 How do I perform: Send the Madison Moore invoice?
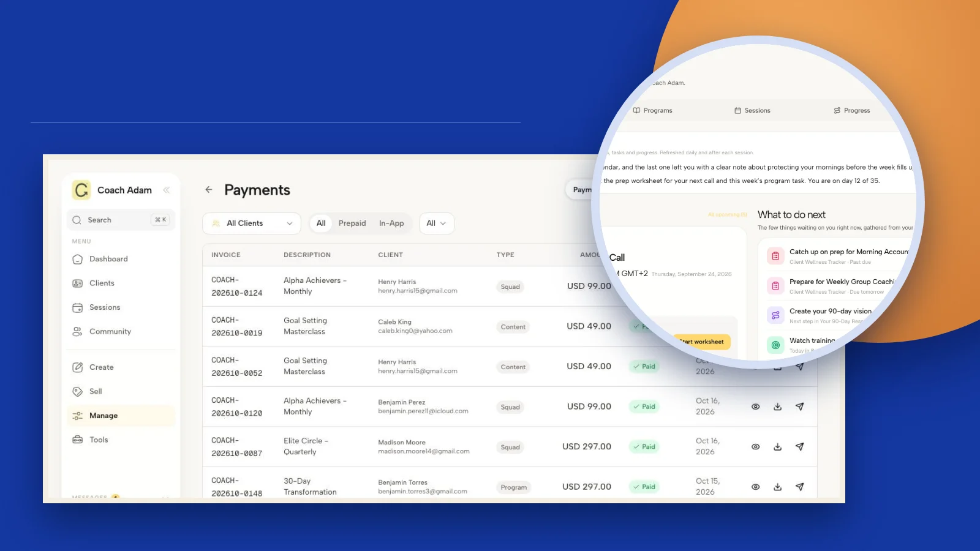pyautogui.click(x=800, y=447)
